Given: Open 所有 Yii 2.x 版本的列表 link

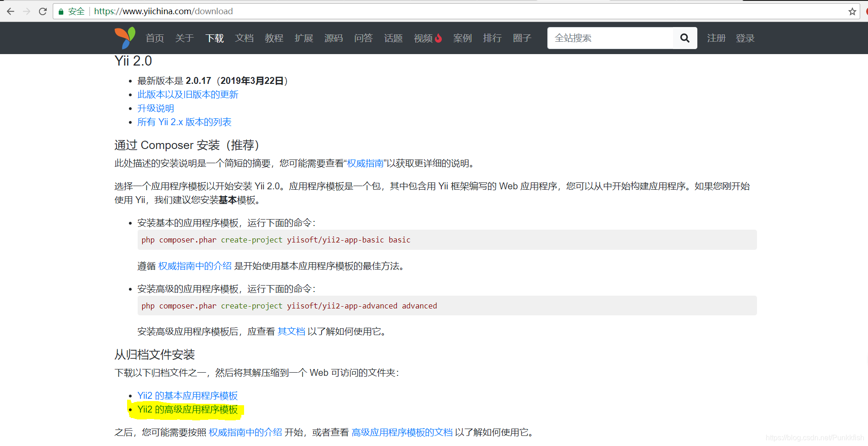Looking at the screenshot, I should pos(184,122).
